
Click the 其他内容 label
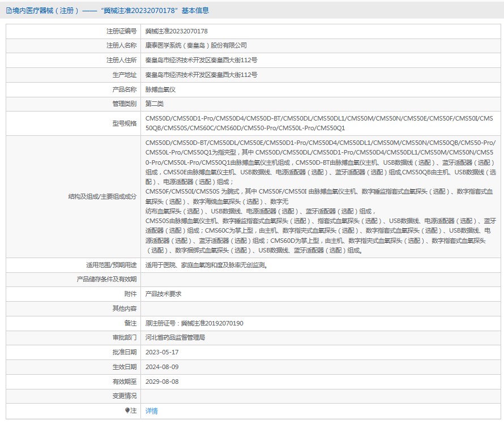pyautogui.click(x=125, y=309)
